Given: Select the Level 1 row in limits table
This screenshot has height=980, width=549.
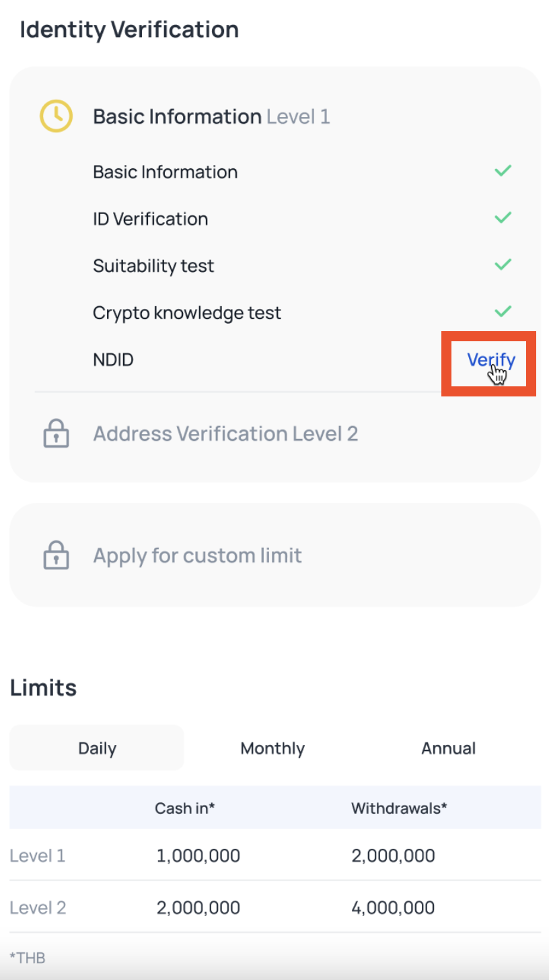Looking at the screenshot, I should [37, 855].
